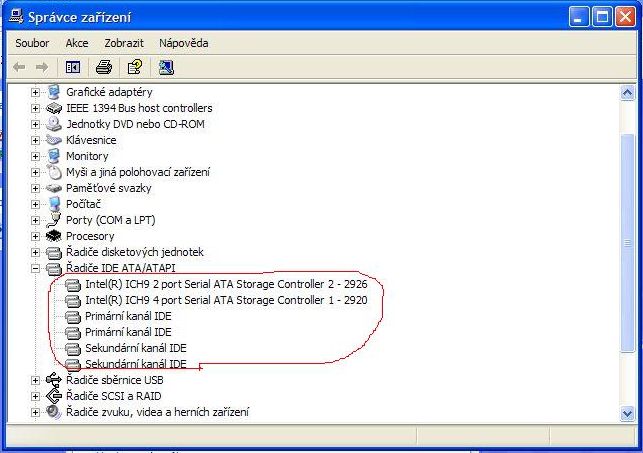Expand the Paměťové svazky node

[x=35, y=188]
